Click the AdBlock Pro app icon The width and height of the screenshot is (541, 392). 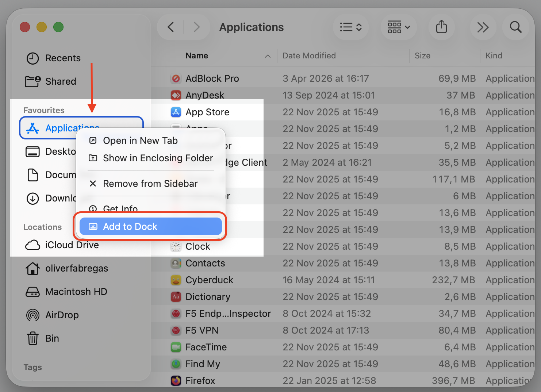[176, 78]
